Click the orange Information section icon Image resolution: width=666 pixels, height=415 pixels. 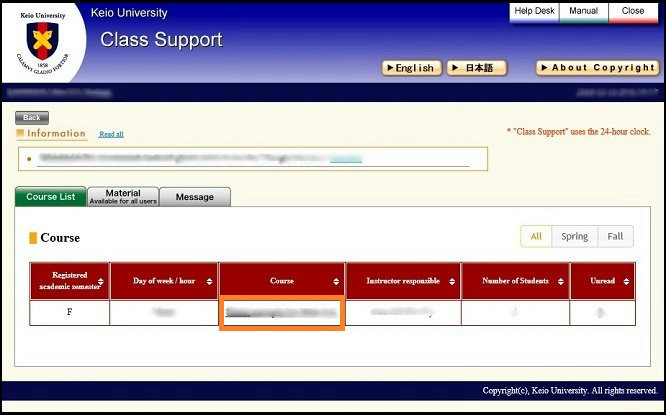[21, 134]
